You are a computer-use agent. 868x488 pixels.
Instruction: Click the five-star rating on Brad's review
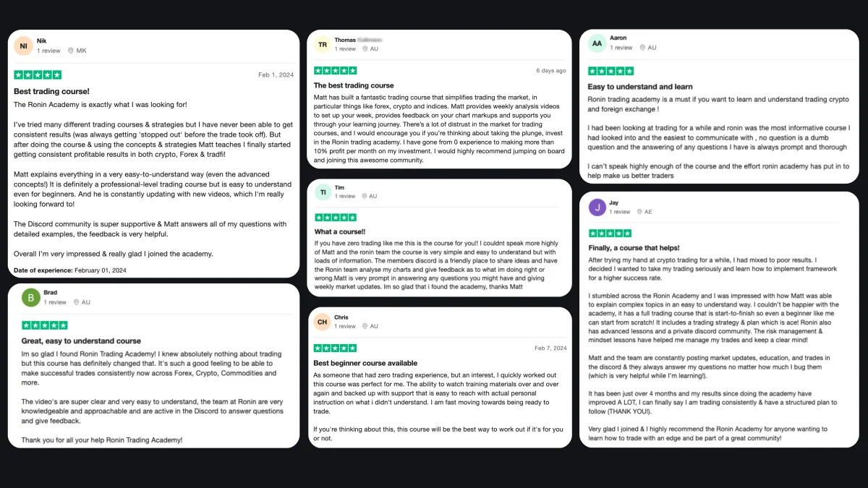tap(45, 325)
